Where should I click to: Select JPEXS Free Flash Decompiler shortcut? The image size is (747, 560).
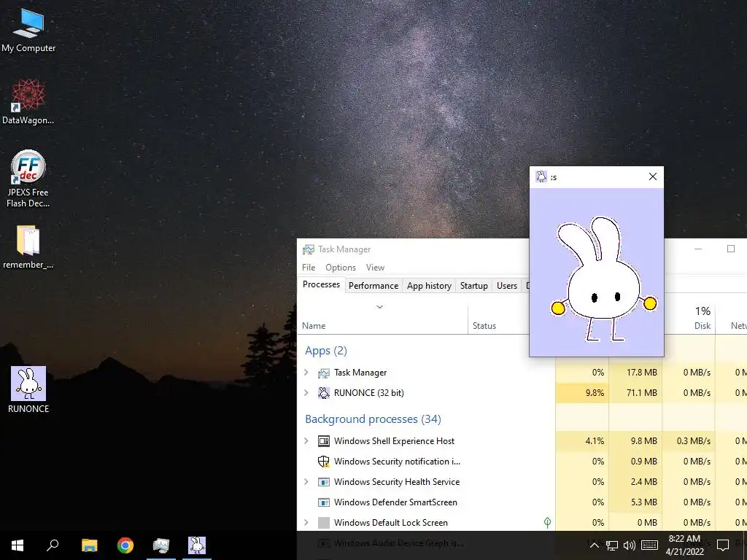28,179
